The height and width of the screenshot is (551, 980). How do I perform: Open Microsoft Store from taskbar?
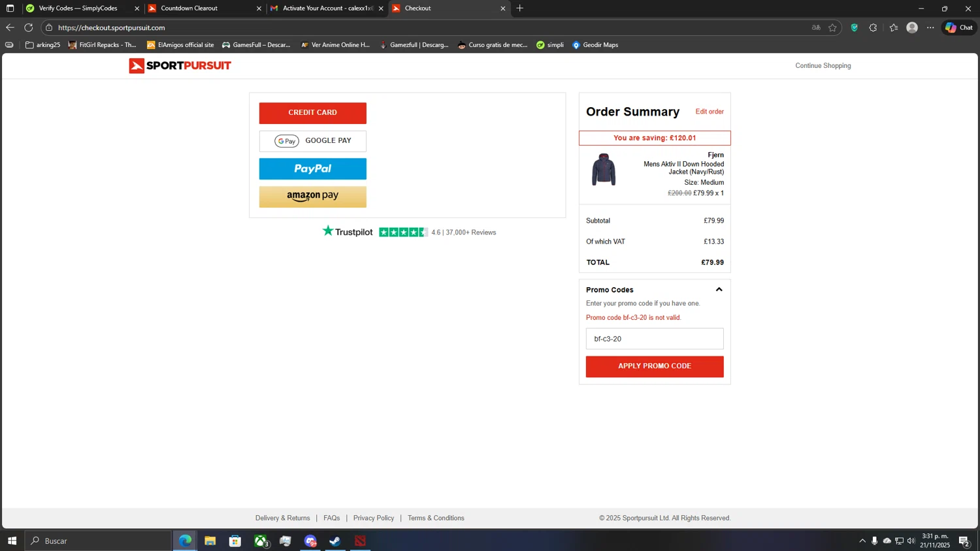[x=235, y=541]
